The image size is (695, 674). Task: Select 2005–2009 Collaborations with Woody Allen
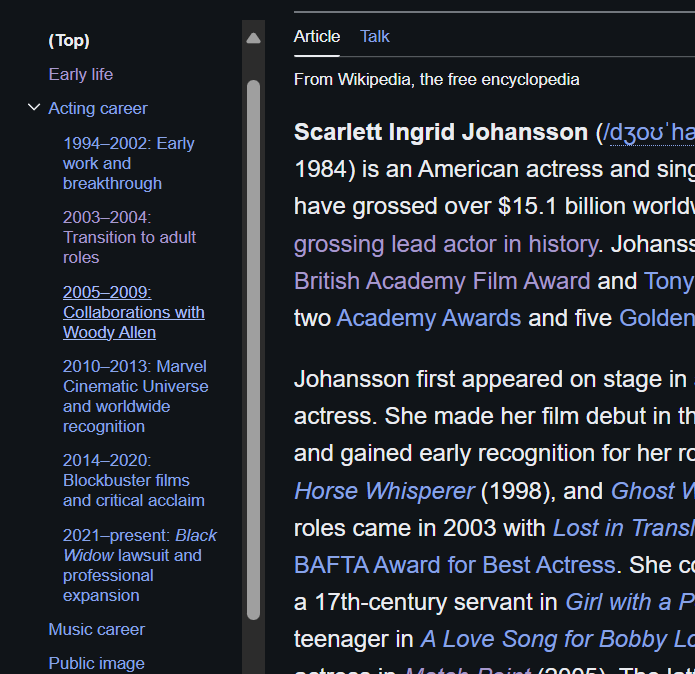click(133, 312)
